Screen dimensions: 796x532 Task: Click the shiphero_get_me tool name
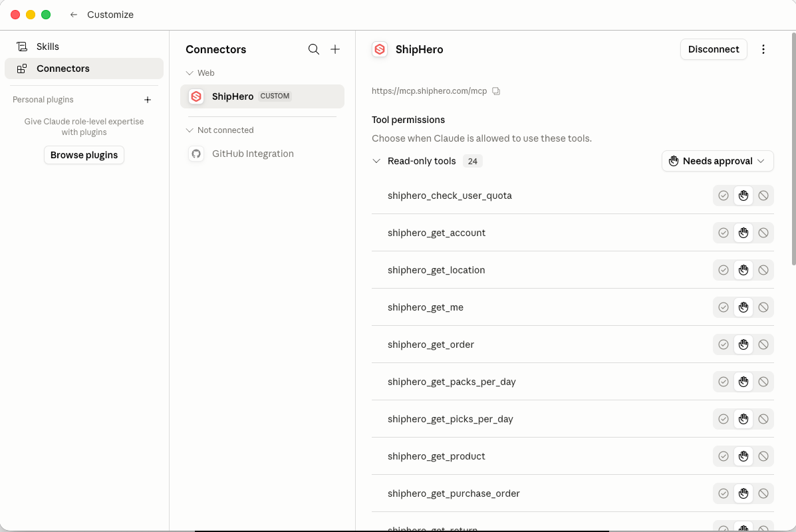click(x=426, y=308)
